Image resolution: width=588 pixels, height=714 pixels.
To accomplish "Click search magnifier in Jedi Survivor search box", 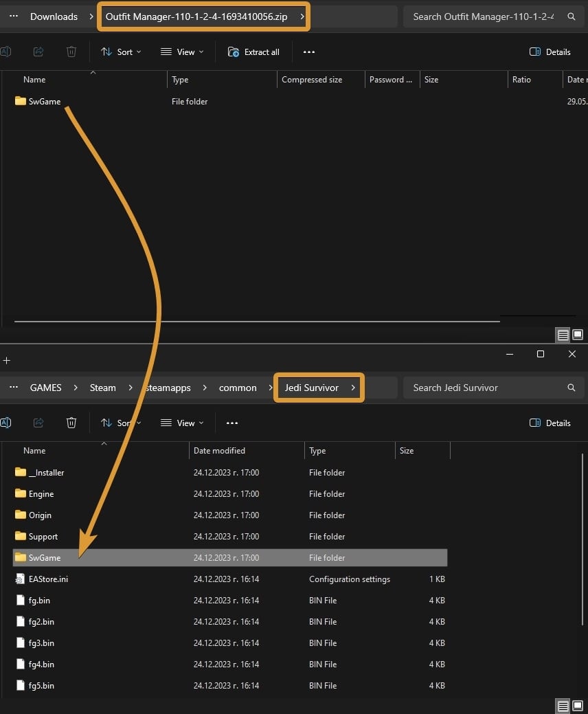I will (x=571, y=388).
